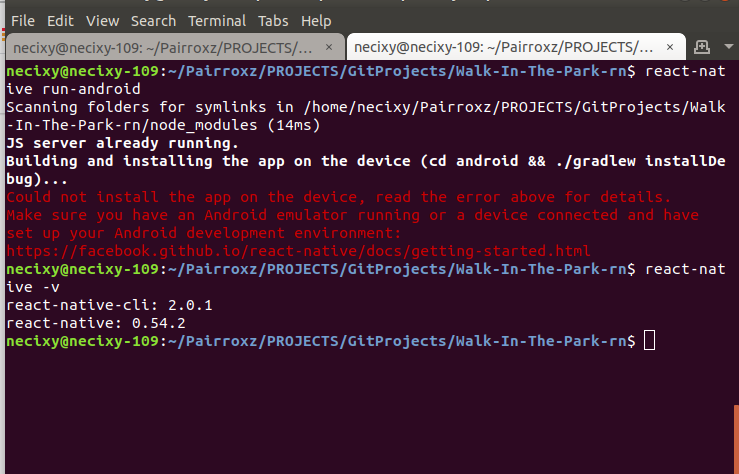Click the new tab icon
This screenshot has height=474, width=739.
pos(702,47)
